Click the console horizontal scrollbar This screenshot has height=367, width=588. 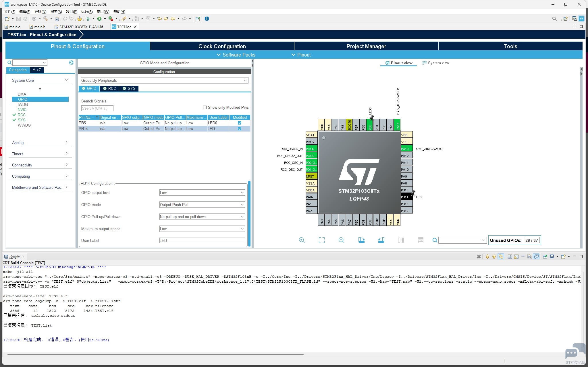(155, 355)
